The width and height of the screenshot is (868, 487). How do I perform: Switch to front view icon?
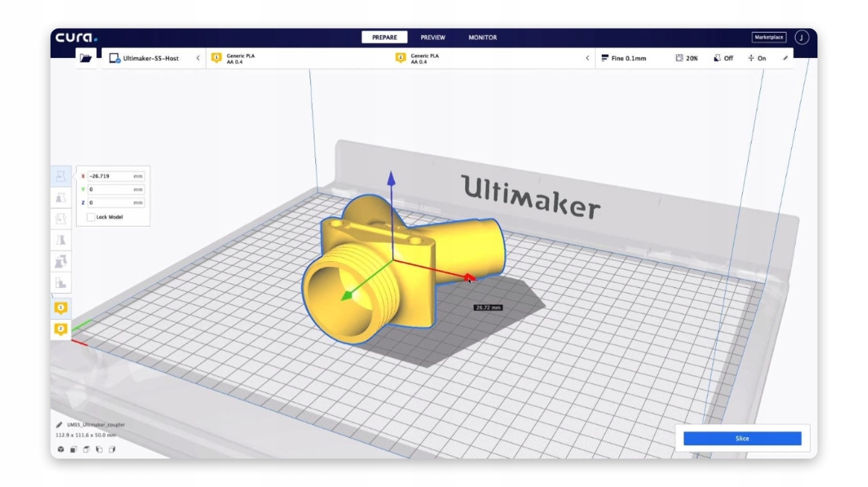tap(73, 449)
